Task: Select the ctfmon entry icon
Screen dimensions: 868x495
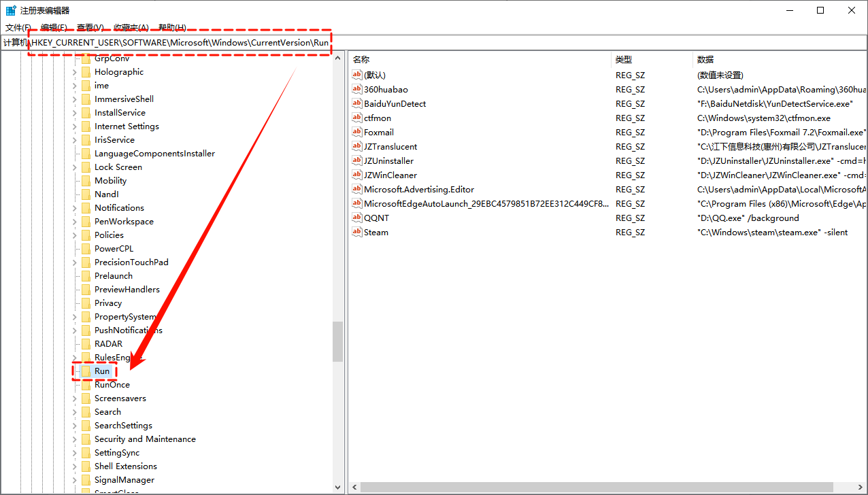Action: tap(357, 118)
